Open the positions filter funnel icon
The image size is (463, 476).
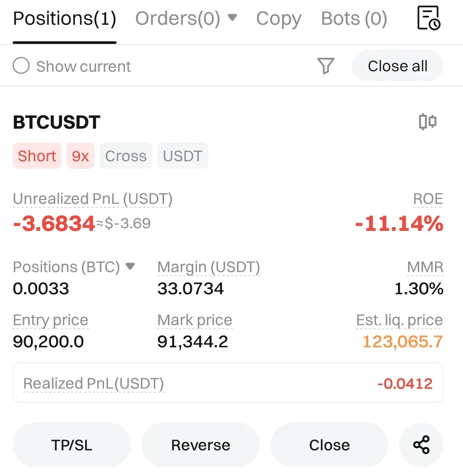pyautogui.click(x=325, y=66)
